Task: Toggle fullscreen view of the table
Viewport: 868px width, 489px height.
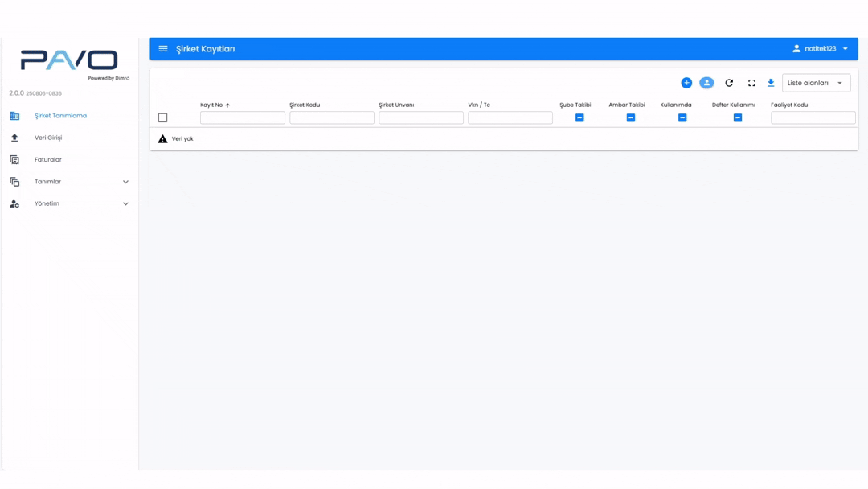Action: (x=751, y=83)
